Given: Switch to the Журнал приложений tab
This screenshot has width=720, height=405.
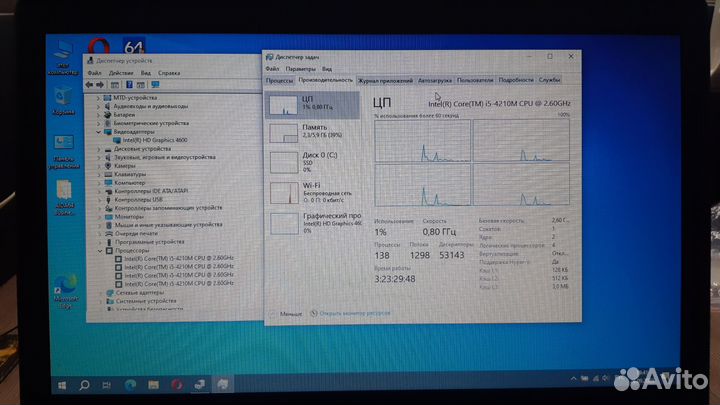Looking at the screenshot, I should (385, 80).
